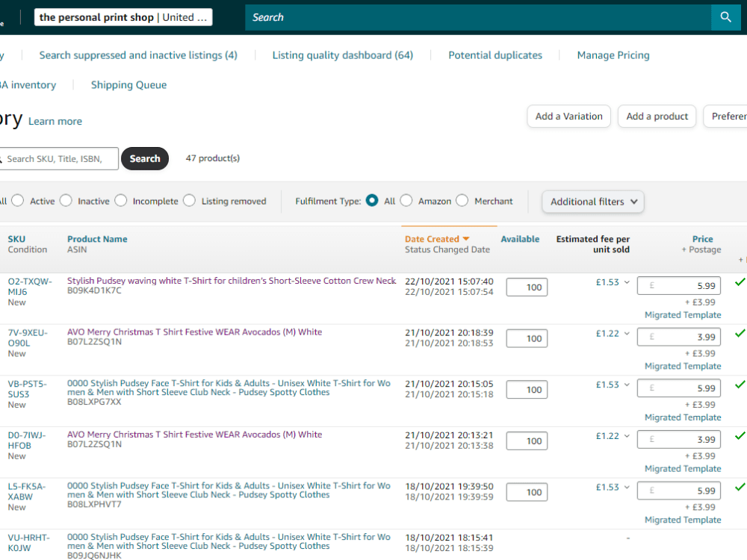Expand fee details for L5-FK5A-XABW £1.53

coord(627,487)
